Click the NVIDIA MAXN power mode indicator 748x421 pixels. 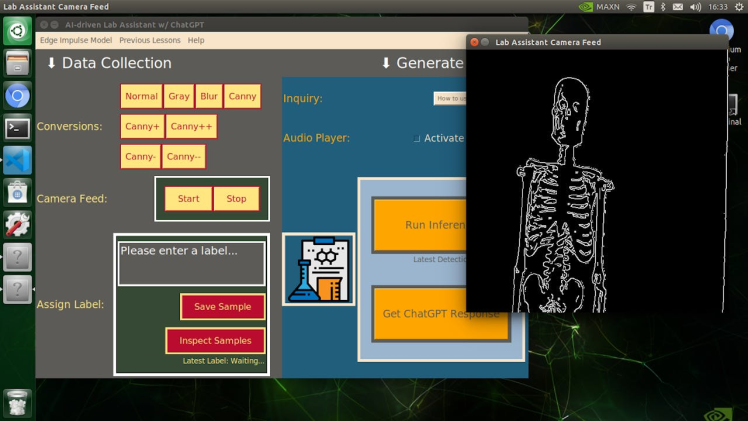[x=599, y=7]
